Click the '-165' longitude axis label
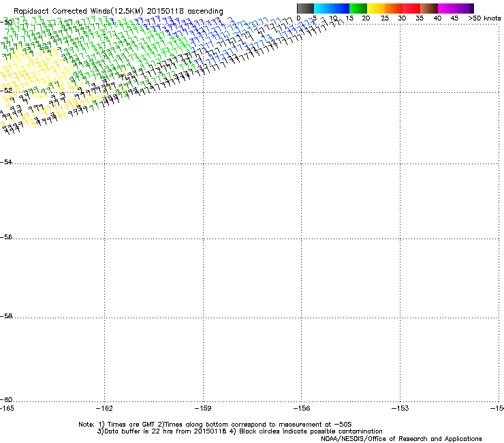Image resolution: width=504 pixels, height=443 pixels. 7,408
